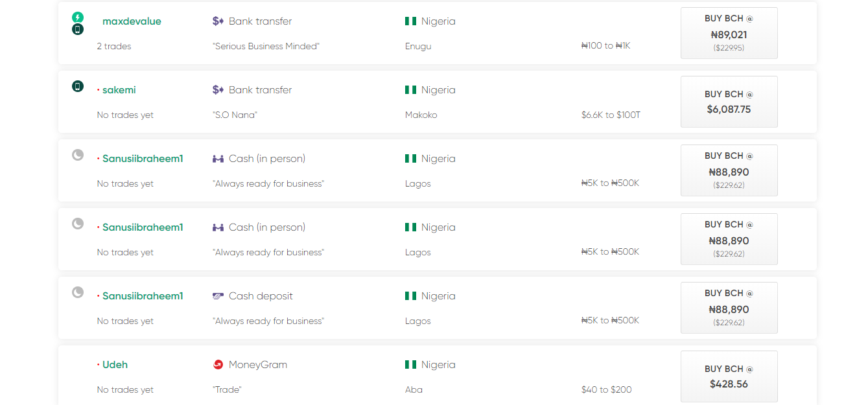Click the green lightning bolt icon beside maxdevalue
868x405 pixels.
coord(78,17)
